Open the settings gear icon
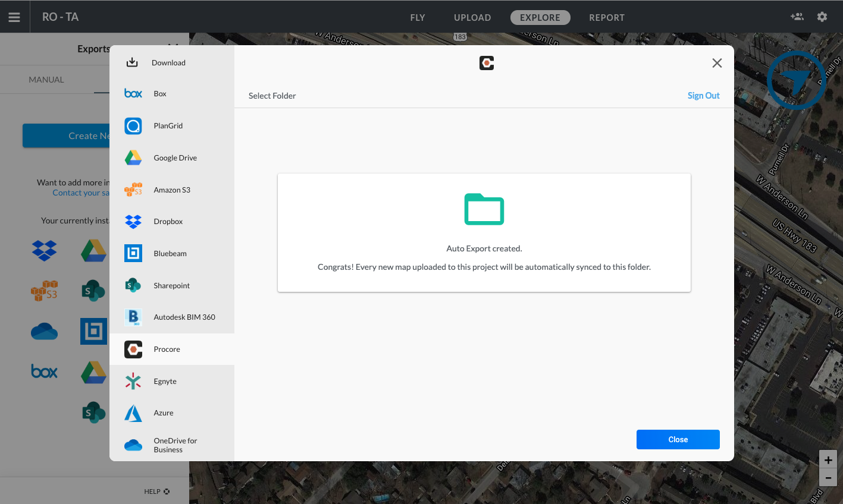843x504 pixels. (822, 17)
